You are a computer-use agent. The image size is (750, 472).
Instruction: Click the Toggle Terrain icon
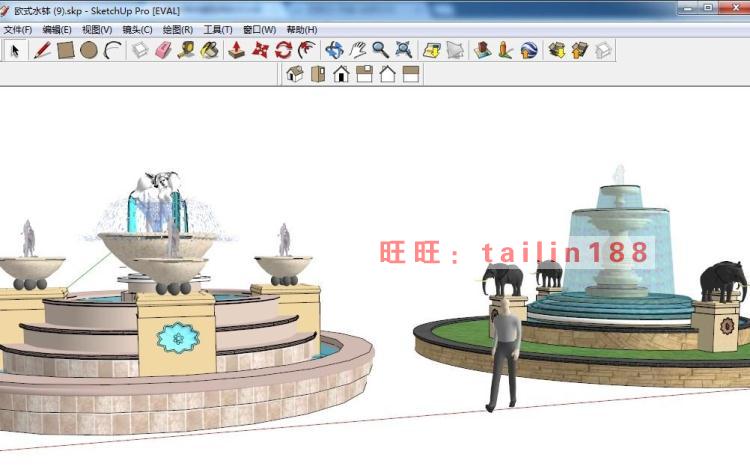click(x=455, y=50)
